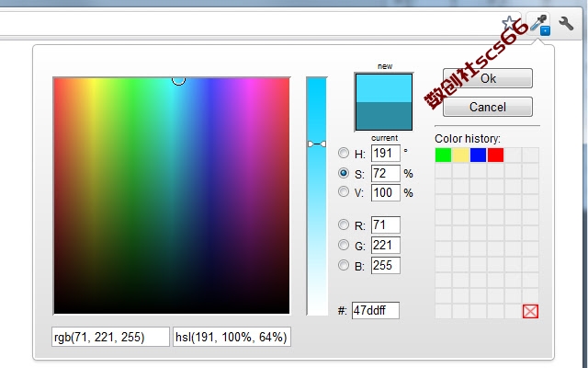Screen dimensions: 588x368
Task: Select the V value radio button
Action: [x=343, y=192]
